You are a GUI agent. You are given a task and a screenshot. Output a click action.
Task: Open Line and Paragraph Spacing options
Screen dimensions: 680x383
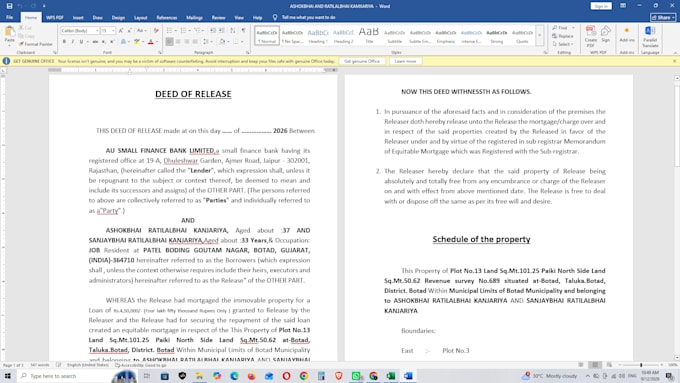[206, 42]
